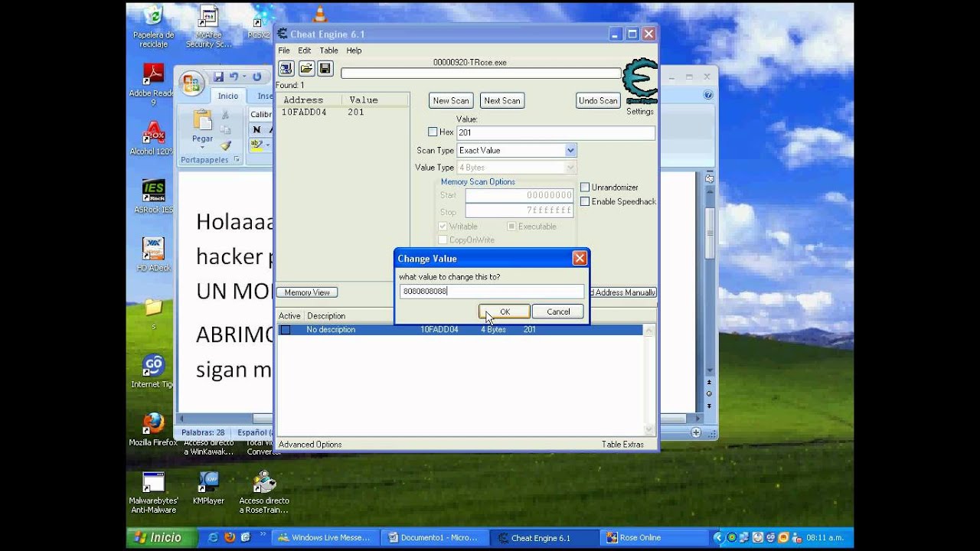
Task: Open the Value Type 4 Bytes dropdown
Action: (x=570, y=167)
